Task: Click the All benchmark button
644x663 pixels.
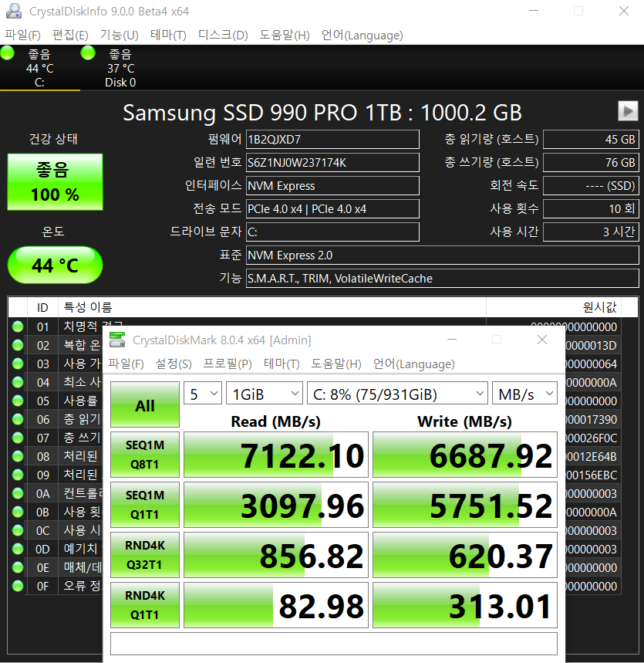Action: 145,404
